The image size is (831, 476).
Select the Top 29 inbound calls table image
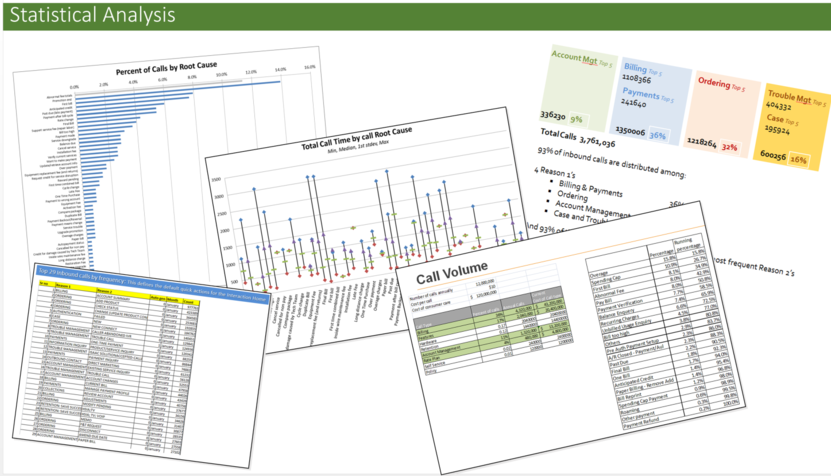140,366
